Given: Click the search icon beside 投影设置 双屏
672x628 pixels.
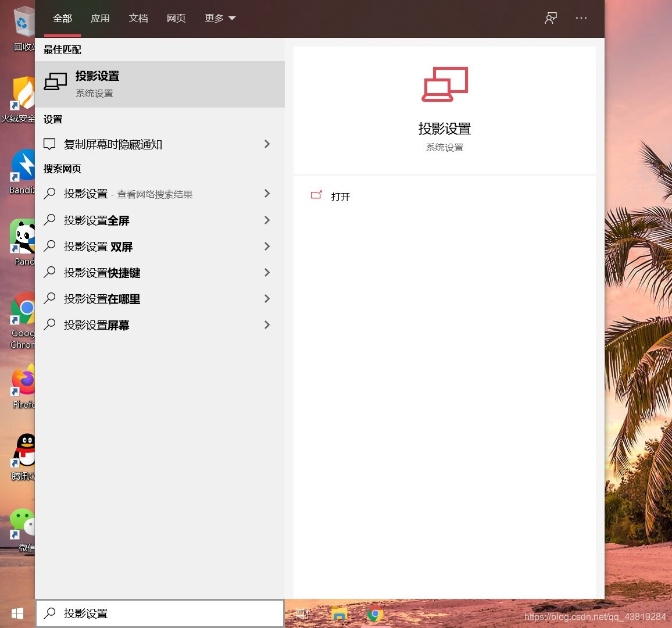Looking at the screenshot, I should [x=50, y=246].
